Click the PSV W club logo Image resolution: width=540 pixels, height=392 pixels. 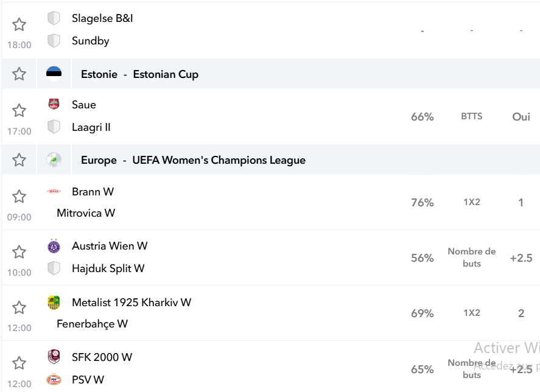pyautogui.click(x=54, y=379)
